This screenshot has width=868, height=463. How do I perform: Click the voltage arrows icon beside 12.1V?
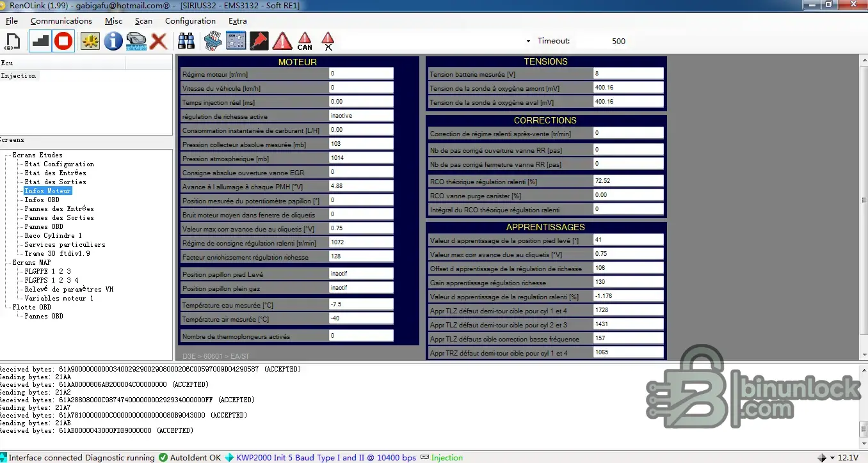point(823,458)
